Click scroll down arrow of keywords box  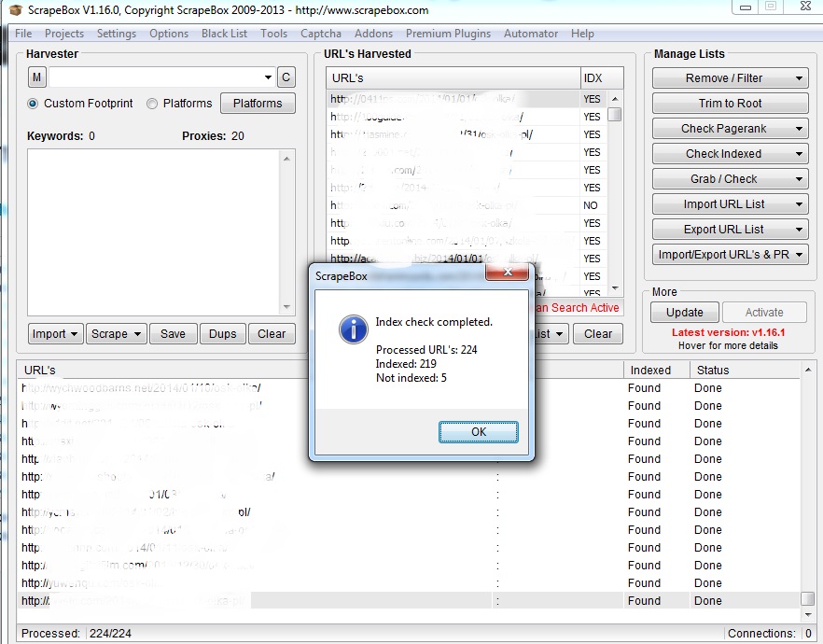pos(286,307)
